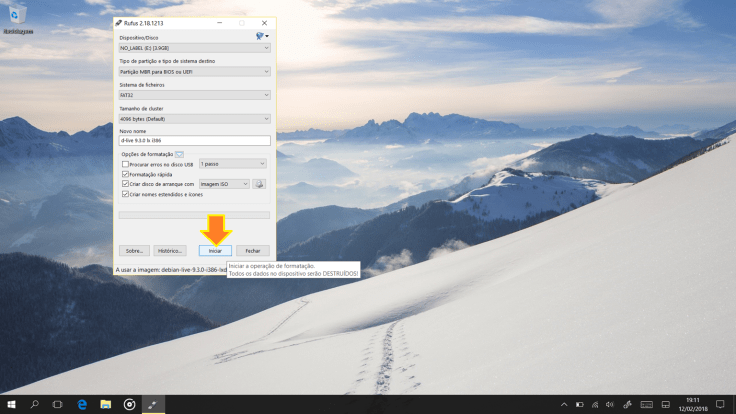Click the Rufus taskbar icon

(154, 405)
